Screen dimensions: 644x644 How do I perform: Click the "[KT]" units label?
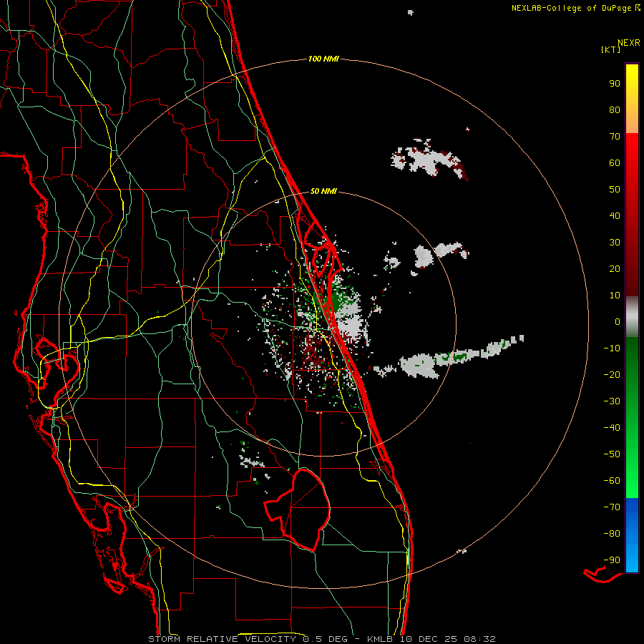[611, 49]
